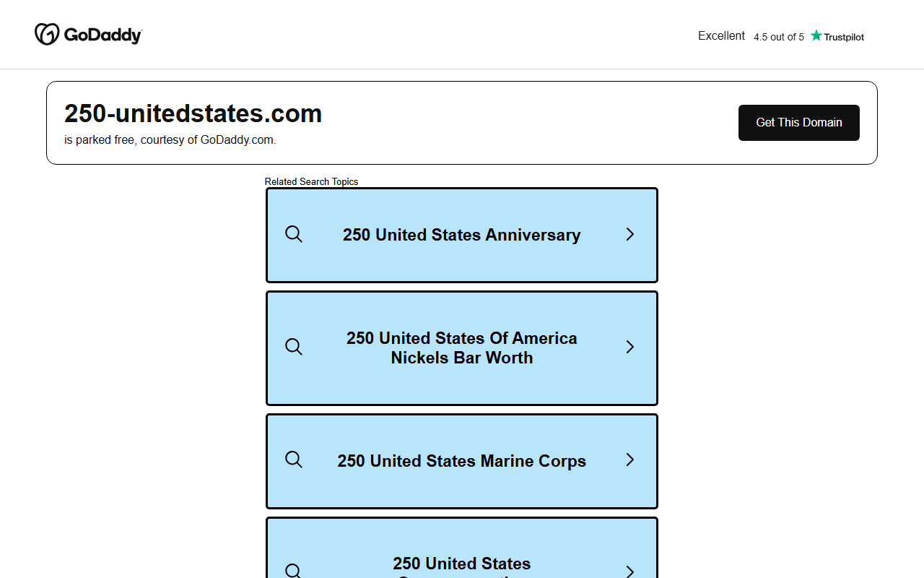924x578 pixels.
Task: Click the Trustpilot star logo
Action: click(837, 36)
